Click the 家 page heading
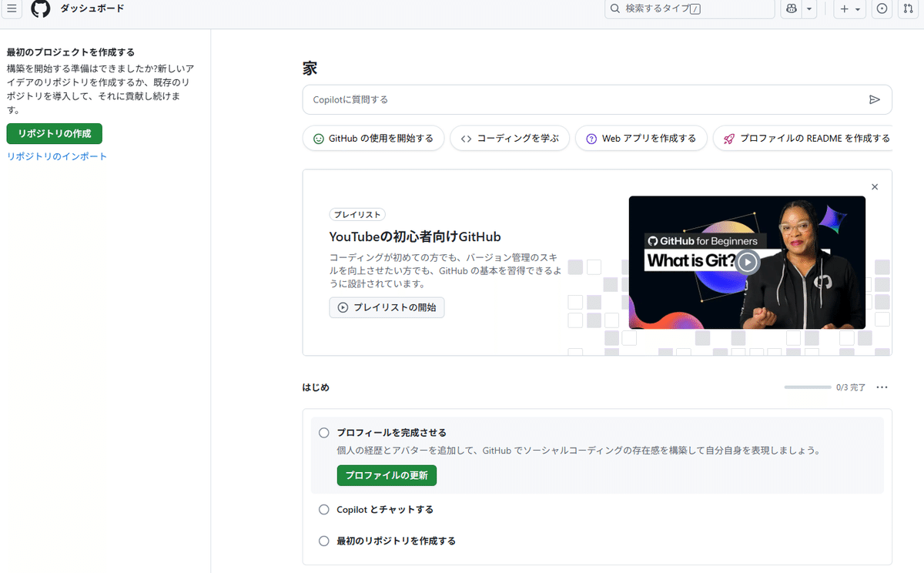The height and width of the screenshot is (573, 924). (x=310, y=68)
